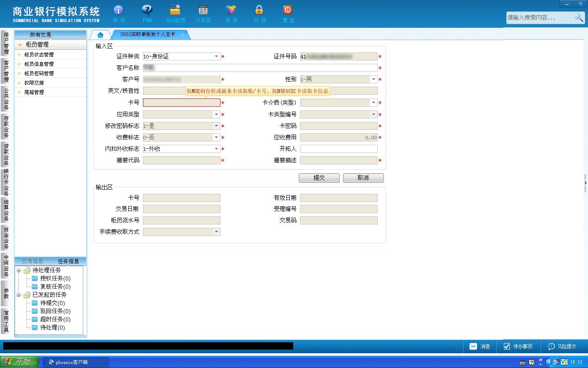Open the 消息 messages icon
588x368 pixels.
[x=479, y=346]
